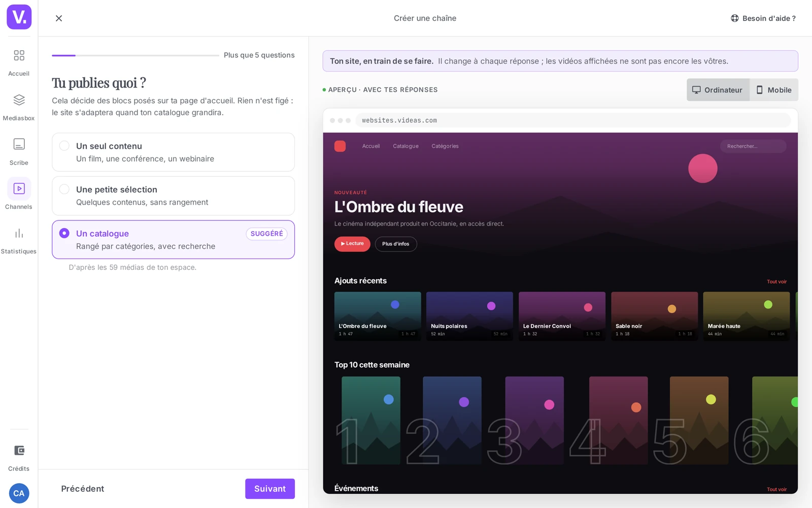Click the L'Ombre du fleuve hero title
Screen dimensions: 812x508
click(x=398, y=207)
